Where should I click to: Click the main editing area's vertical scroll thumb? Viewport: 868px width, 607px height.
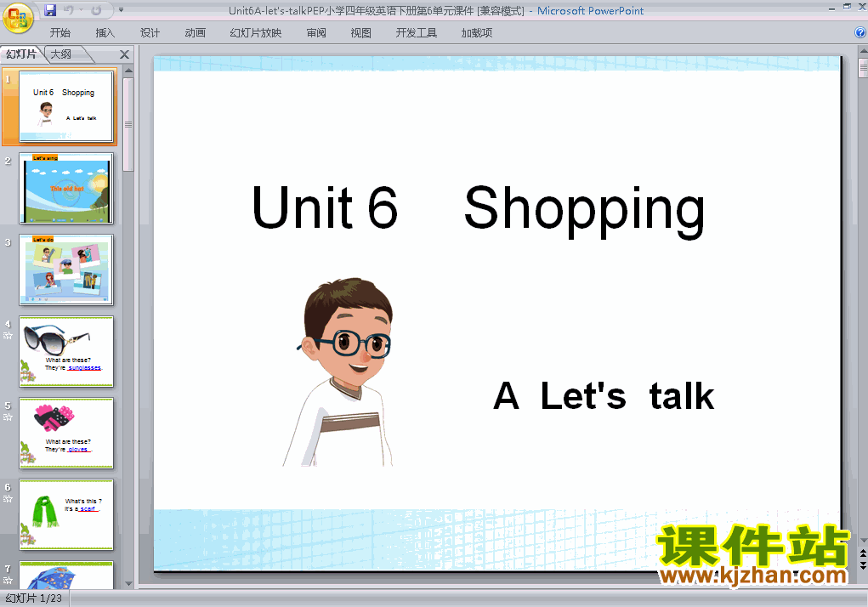click(863, 67)
